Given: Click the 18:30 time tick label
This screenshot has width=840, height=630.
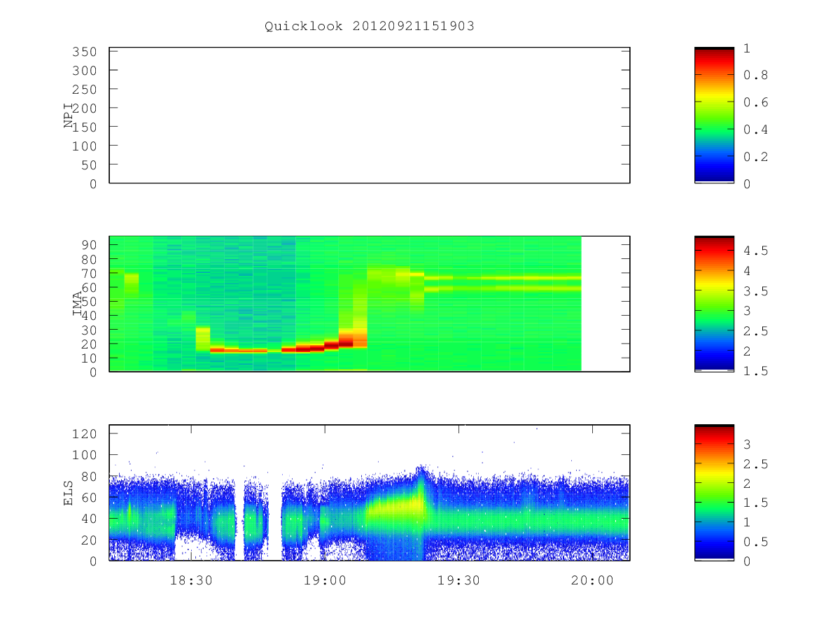Looking at the screenshot, I should tap(191, 580).
